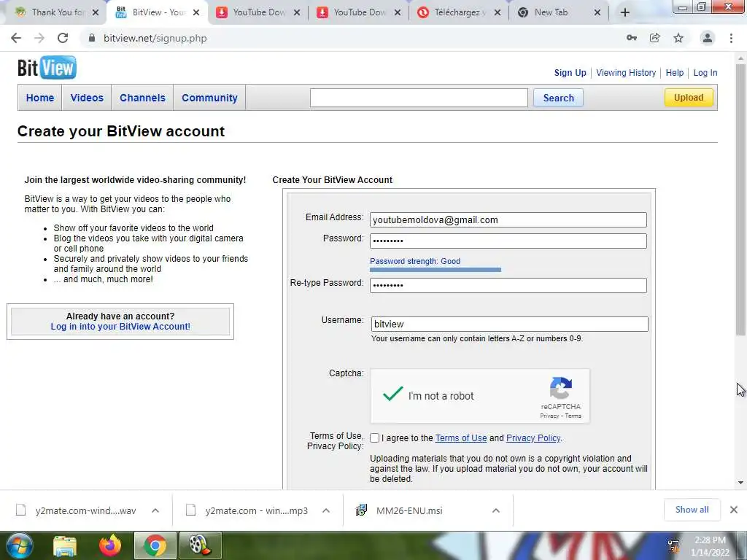Open the Channels navigation item
This screenshot has height=560, width=747.
click(142, 98)
